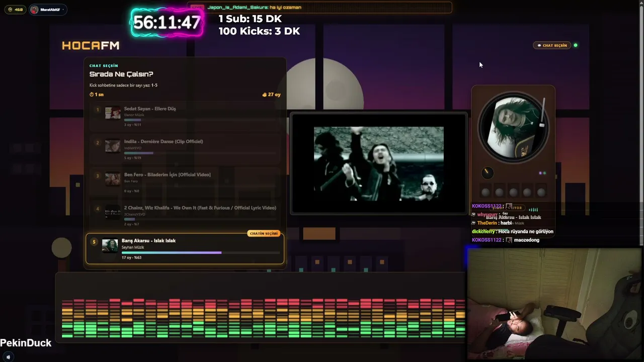Click the vote progress bar for Sedat Sayan
The image size is (644, 362).
pyautogui.click(x=200, y=120)
